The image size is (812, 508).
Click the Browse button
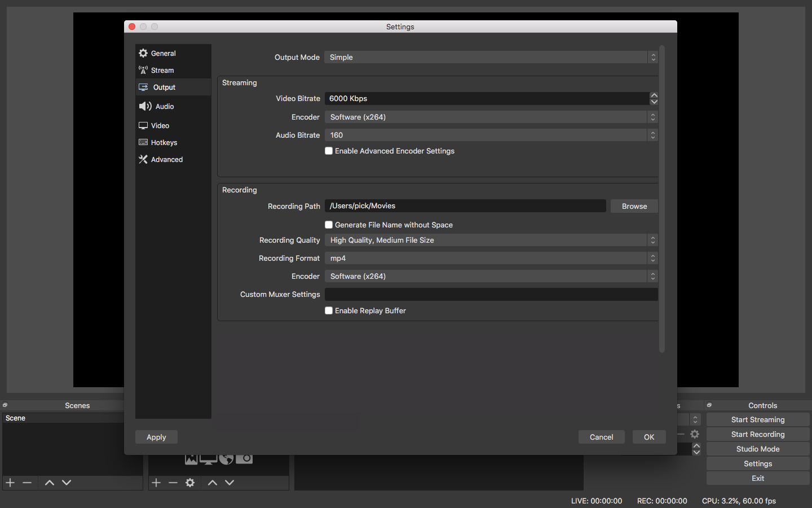tap(634, 206)
